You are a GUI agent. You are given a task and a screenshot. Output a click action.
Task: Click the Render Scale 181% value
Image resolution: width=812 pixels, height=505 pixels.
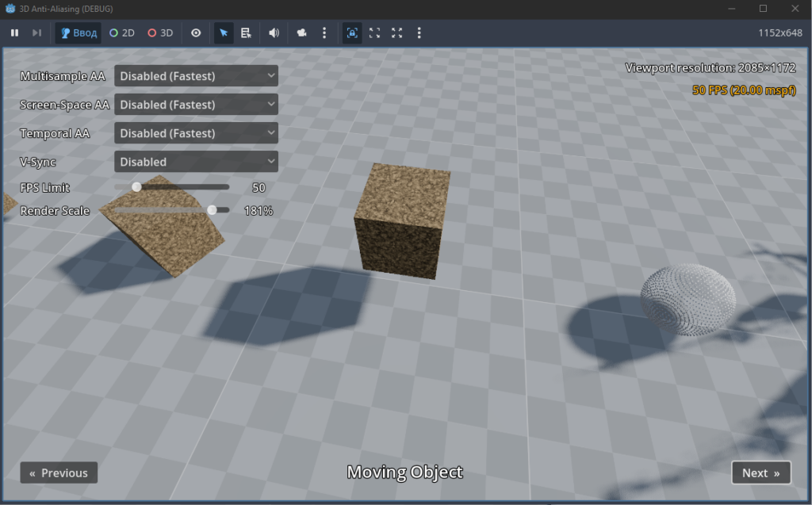click(x=259, y=211)
